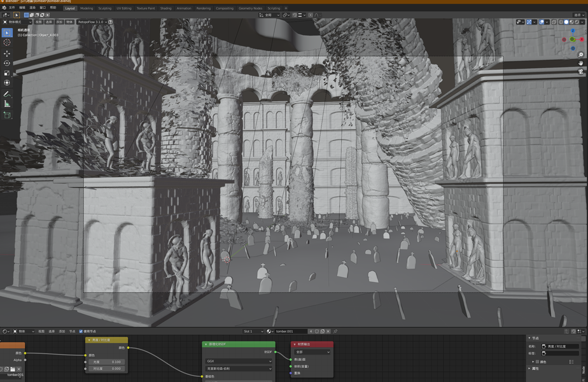
Task: Toggle proportional editing button
Action: (x=311, y=15)
